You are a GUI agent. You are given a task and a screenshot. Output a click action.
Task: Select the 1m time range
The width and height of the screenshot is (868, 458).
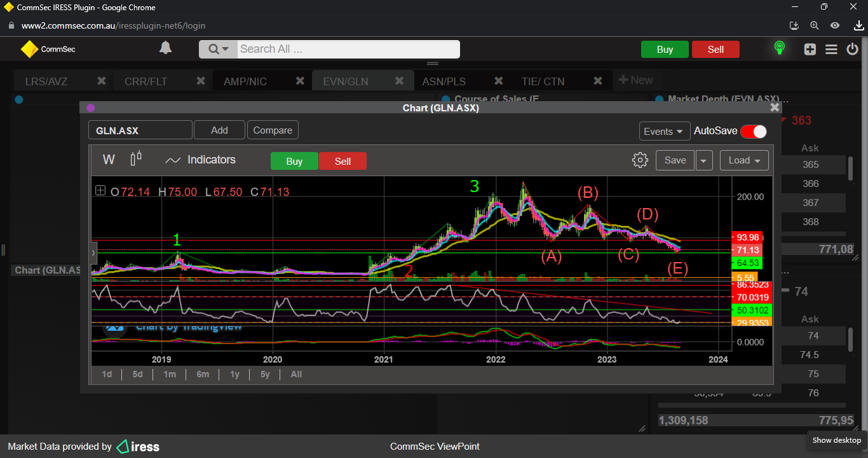(x=169, y=374)
